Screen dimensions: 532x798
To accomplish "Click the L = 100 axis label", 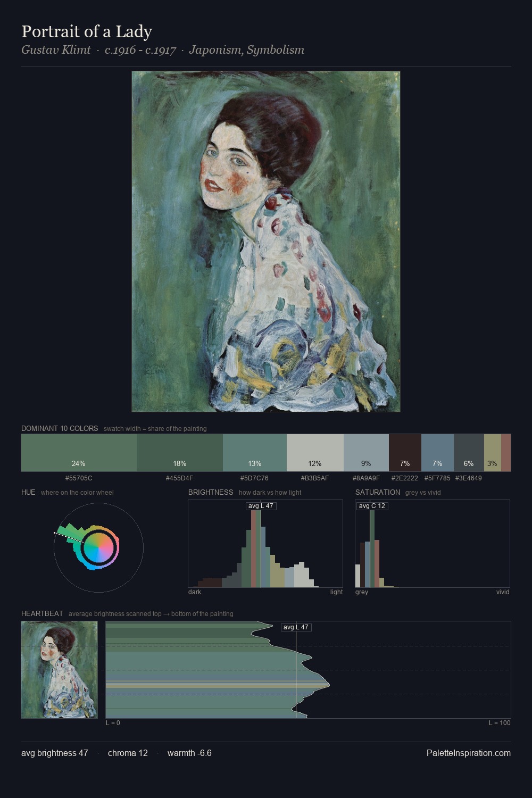I will coord(500,723).
